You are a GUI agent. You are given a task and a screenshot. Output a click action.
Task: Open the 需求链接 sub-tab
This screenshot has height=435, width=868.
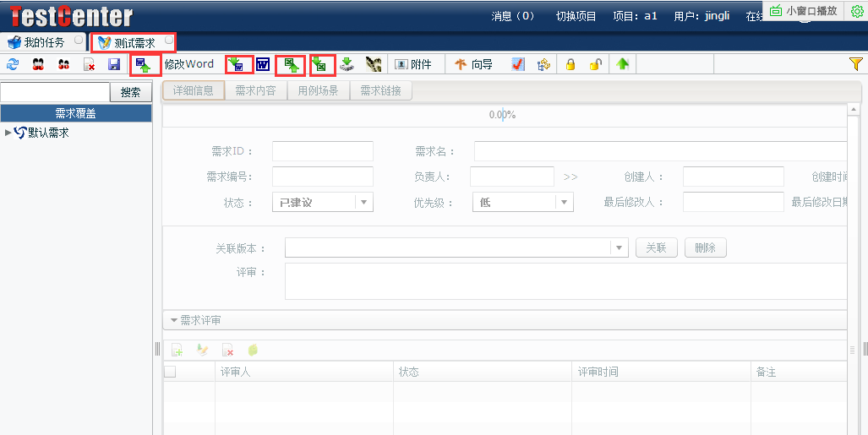pyautogui.click(x=381, y=90)
